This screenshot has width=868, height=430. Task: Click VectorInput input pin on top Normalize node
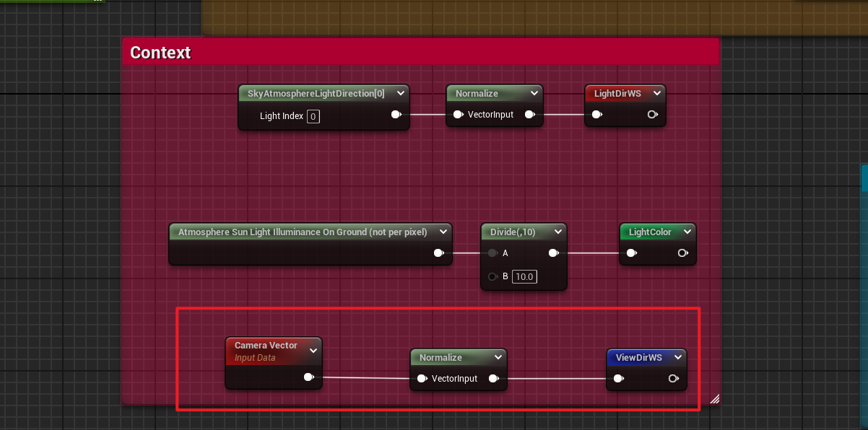click(x=458, y=115)
